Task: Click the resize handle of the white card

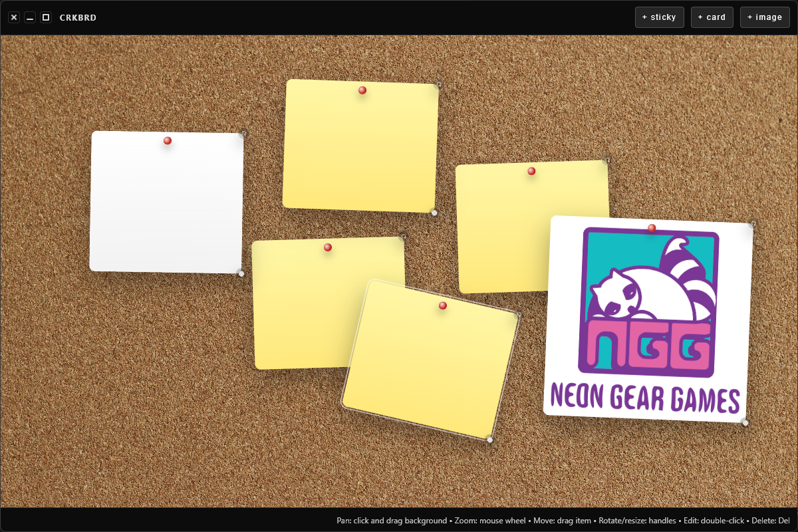Action: (x=241, y=273)
